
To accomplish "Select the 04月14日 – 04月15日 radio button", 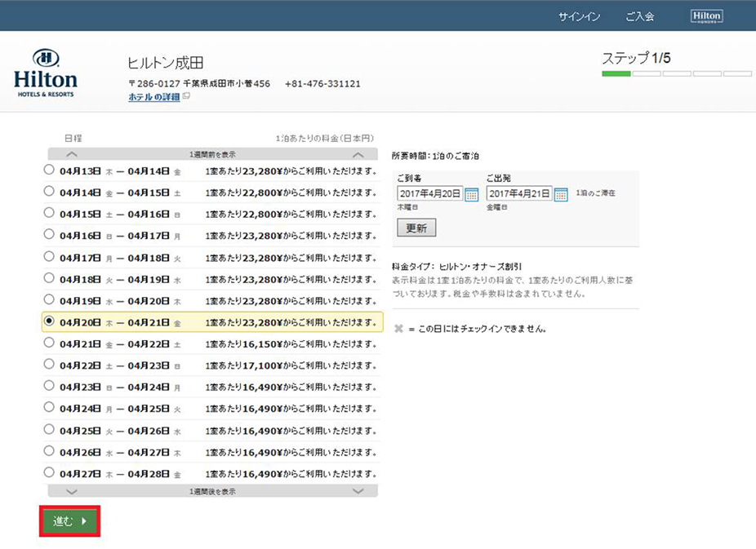I will [49, 191].
